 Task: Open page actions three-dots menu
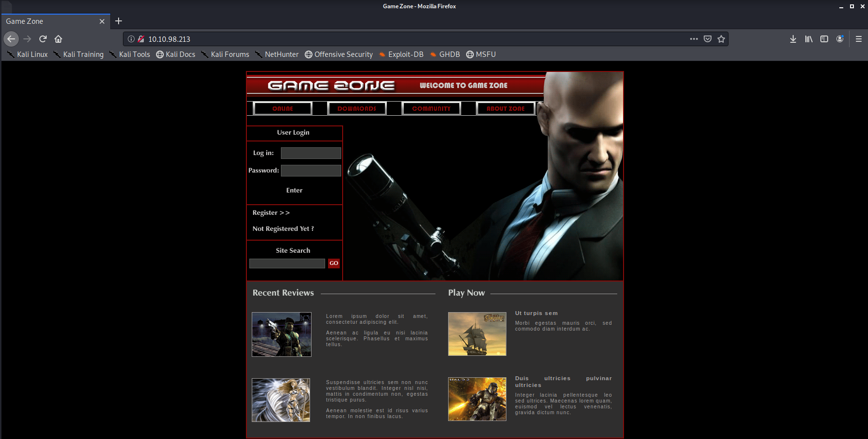tap(694, 39)
